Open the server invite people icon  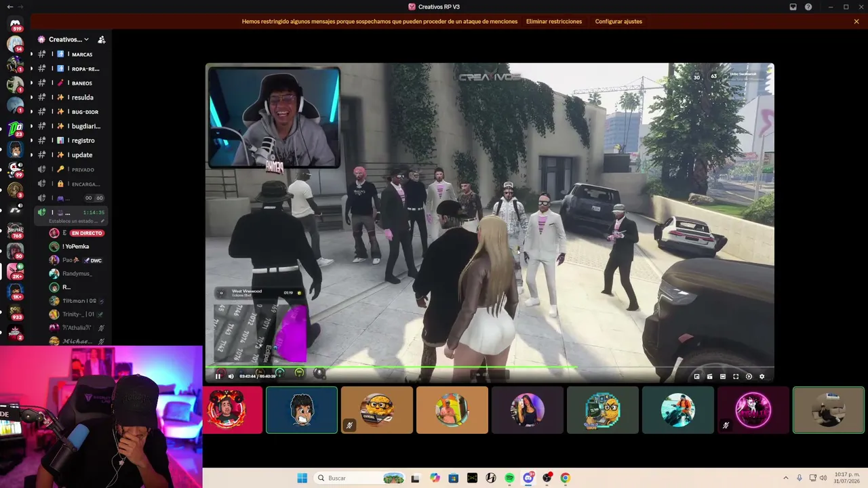point(102,39)
